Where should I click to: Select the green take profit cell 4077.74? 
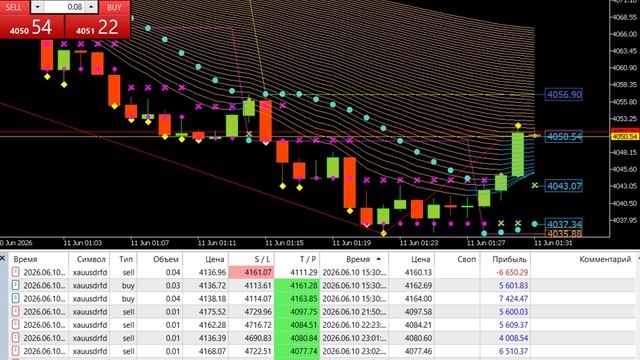coord(297,351)
